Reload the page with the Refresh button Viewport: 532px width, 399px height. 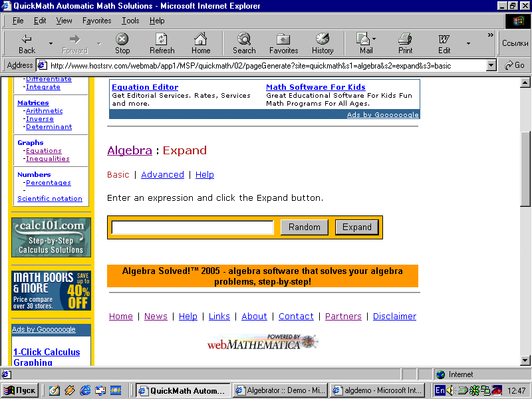tap(162, 43)
